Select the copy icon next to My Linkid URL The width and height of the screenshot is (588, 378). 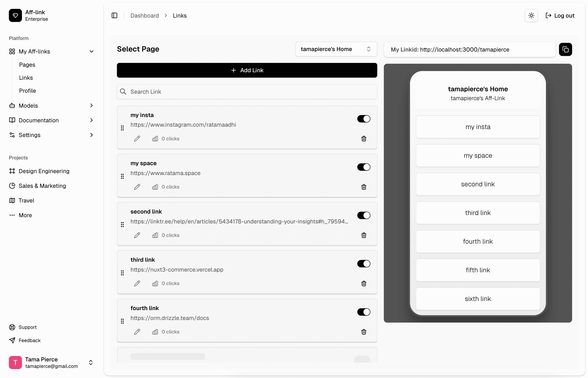coord(565,49)
